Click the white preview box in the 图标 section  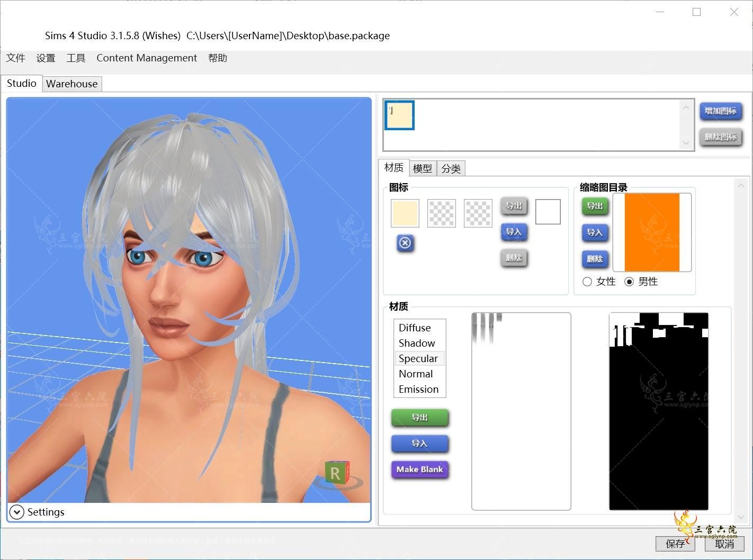pyautogui.click(x=548, y=212)
